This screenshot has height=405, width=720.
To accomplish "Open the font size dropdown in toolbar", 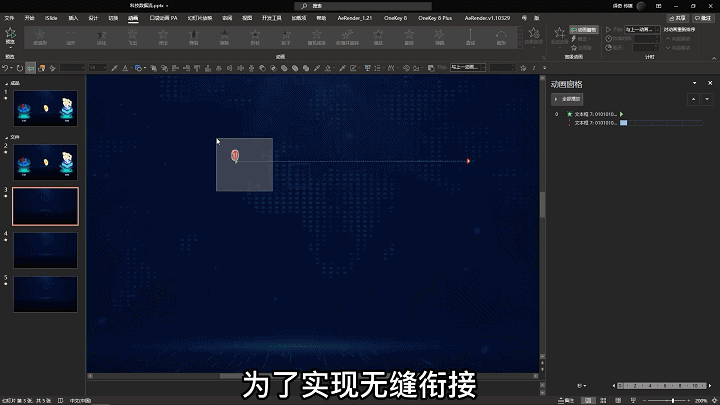I will [x=102, y=68].
